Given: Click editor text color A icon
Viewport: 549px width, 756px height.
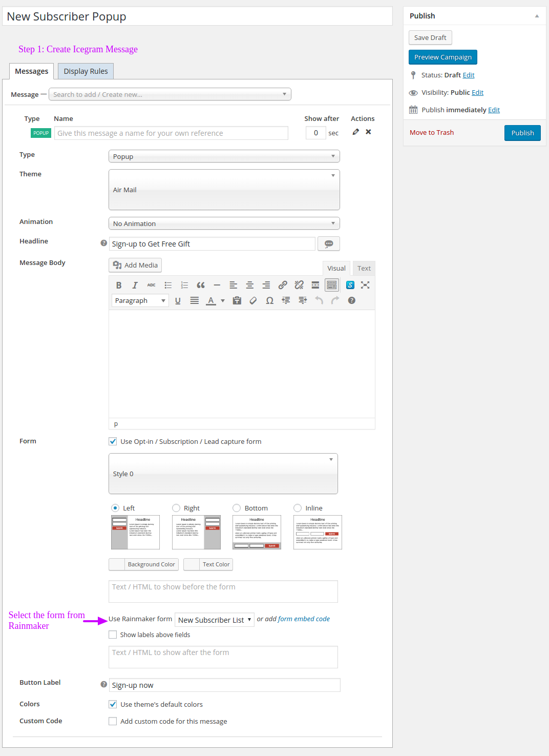Looking at the screenshot, I should [211, 301].
